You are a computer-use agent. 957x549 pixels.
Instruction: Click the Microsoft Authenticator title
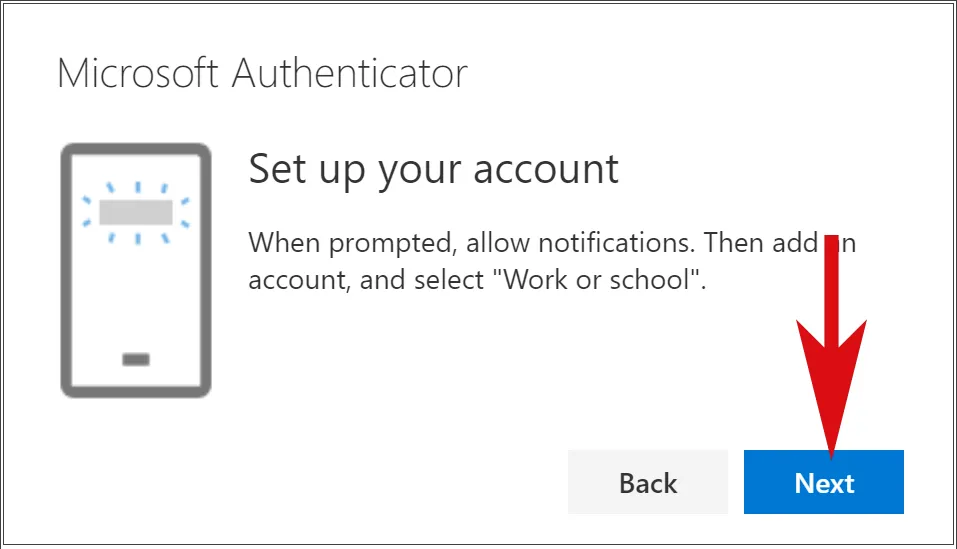(262, 74)
